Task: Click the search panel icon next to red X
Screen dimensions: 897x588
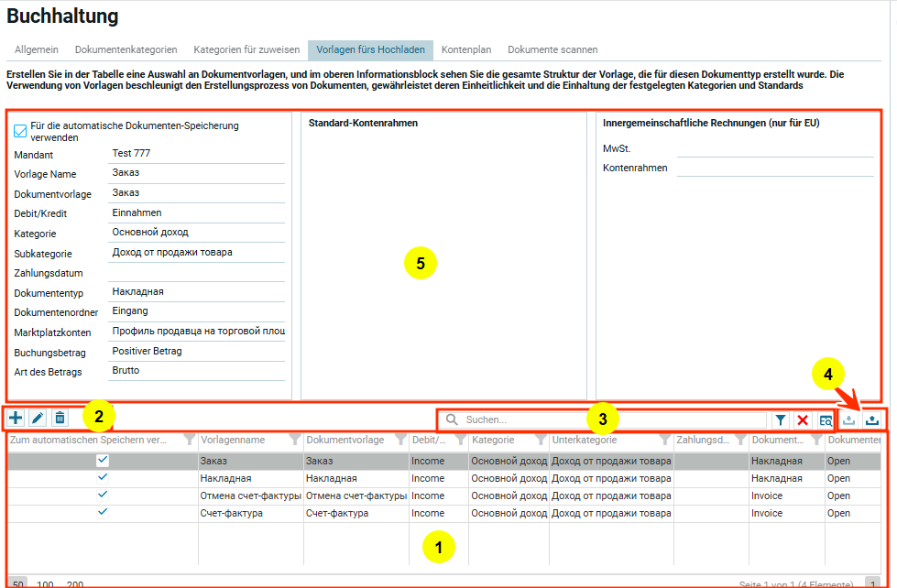Action: pos(826,419)
